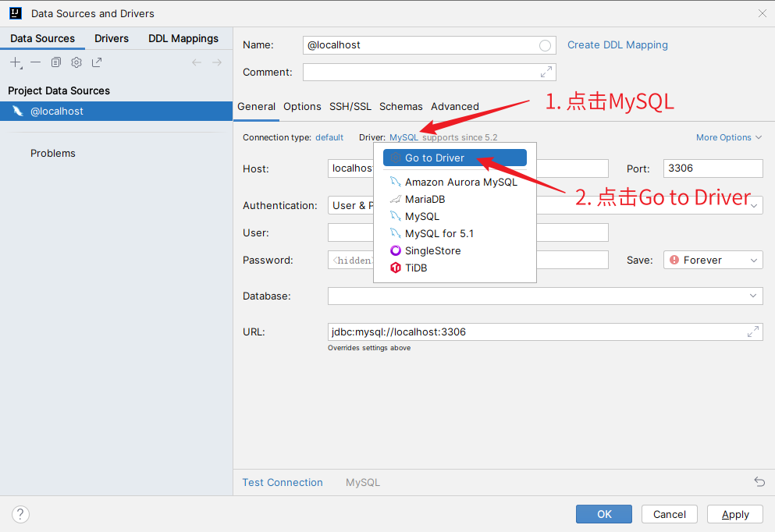Click the help question mark icon
This screenshot has height=532, width=775.
(x=21, y=514)
